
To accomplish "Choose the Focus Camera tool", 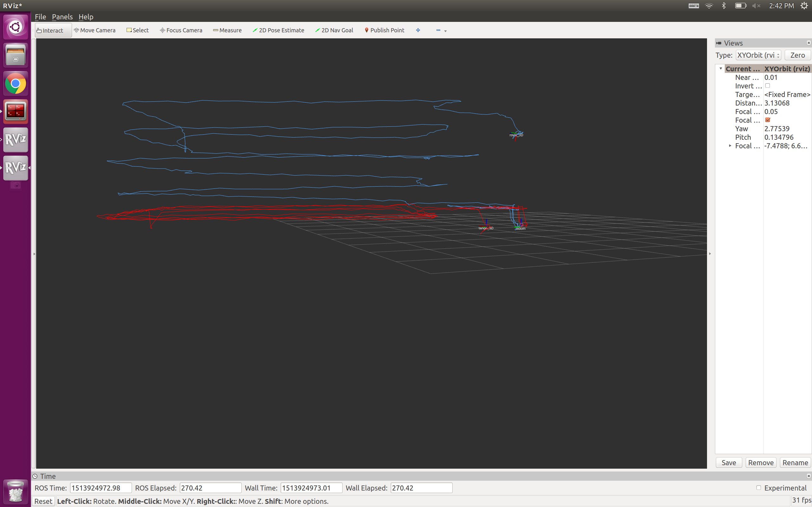I will click(x=181, y=30).
